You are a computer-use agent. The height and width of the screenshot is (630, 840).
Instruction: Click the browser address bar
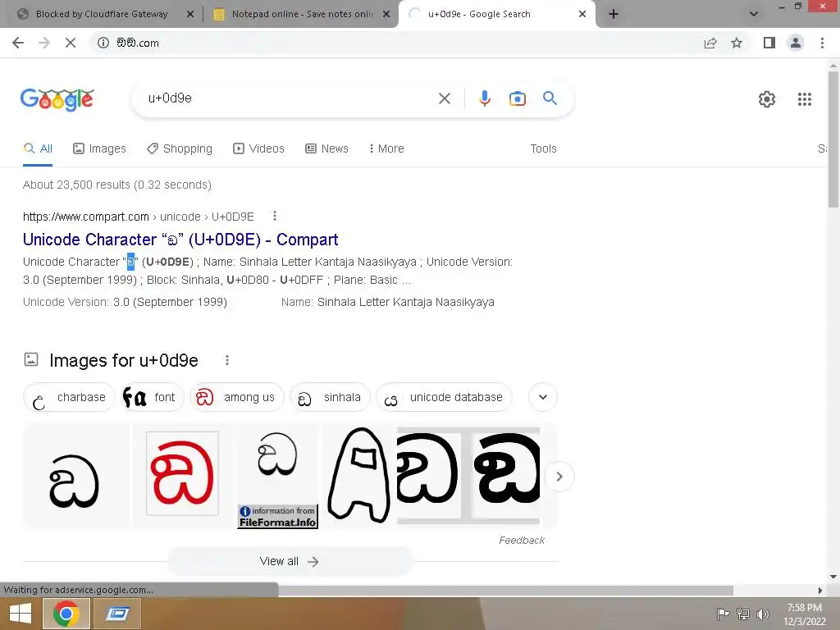click(x=396, y=43)
